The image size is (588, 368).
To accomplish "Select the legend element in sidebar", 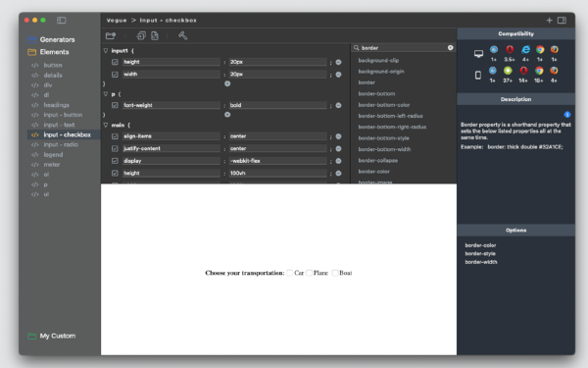I will [53, 155].
